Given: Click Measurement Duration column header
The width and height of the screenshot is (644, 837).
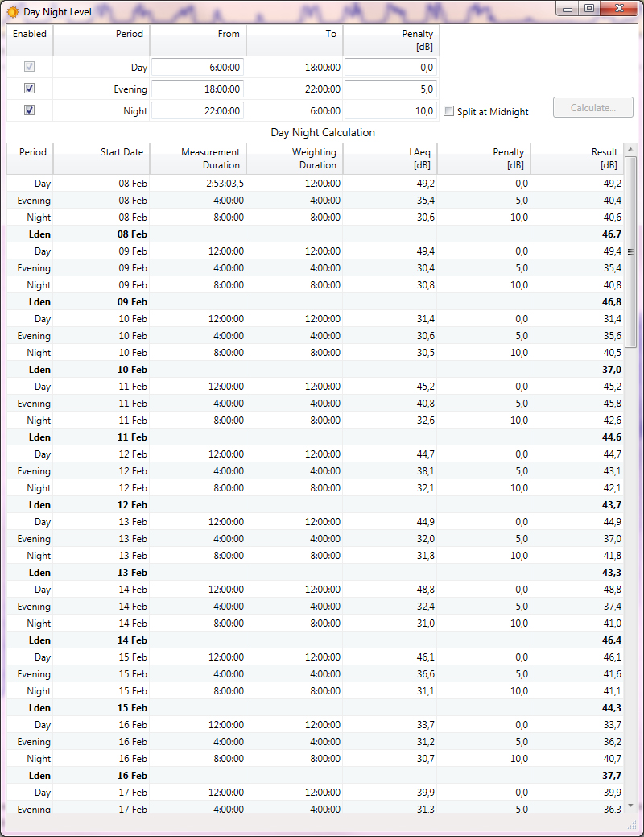Looking at the screenshot, I should (198, 158).
